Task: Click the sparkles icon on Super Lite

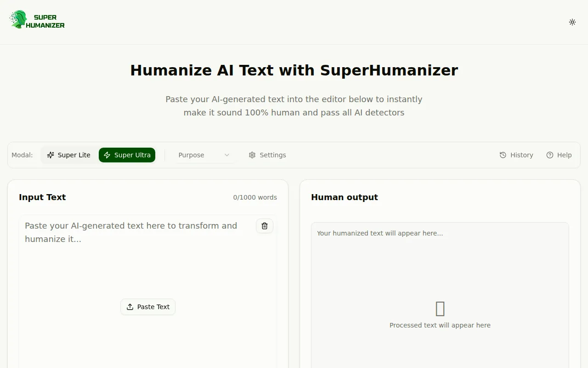Action: (51, 155)
